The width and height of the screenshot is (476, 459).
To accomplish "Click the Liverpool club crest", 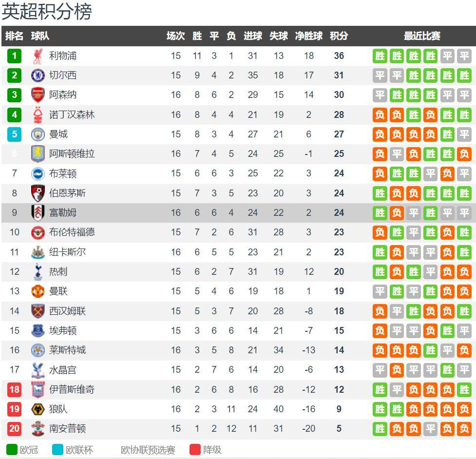I will [38, 56].
